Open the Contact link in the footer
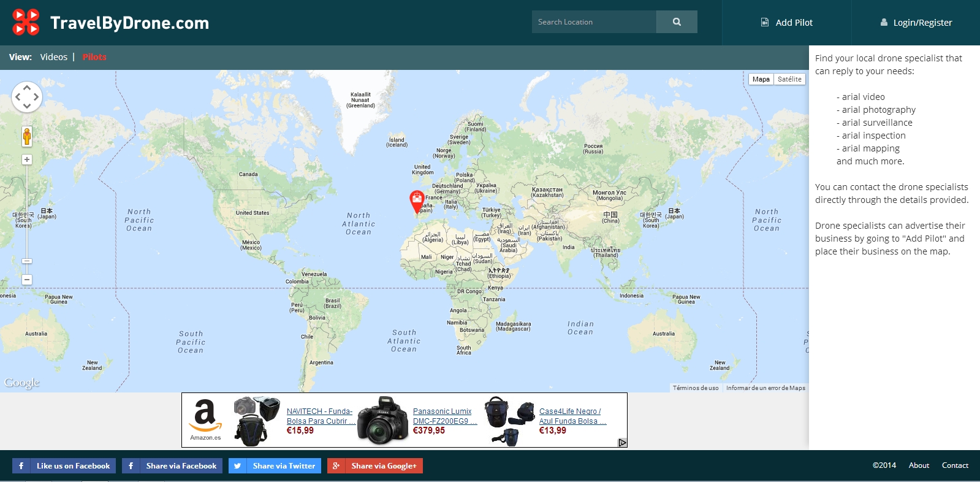The image size is (980, 482). pyautogui.click(x=955, y=465)
